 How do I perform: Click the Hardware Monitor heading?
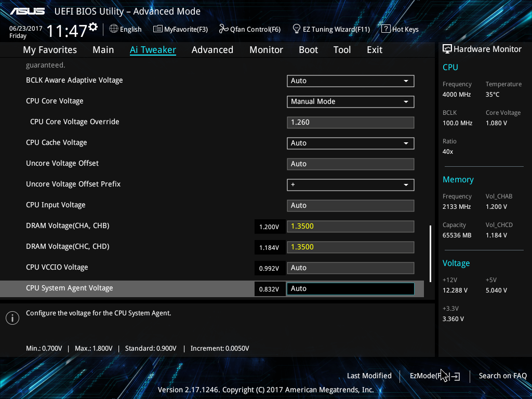click(x=487, y=49)
